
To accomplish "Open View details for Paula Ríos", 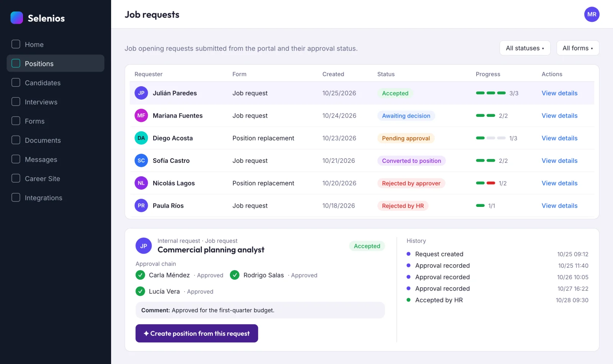I will coord(559,206).
